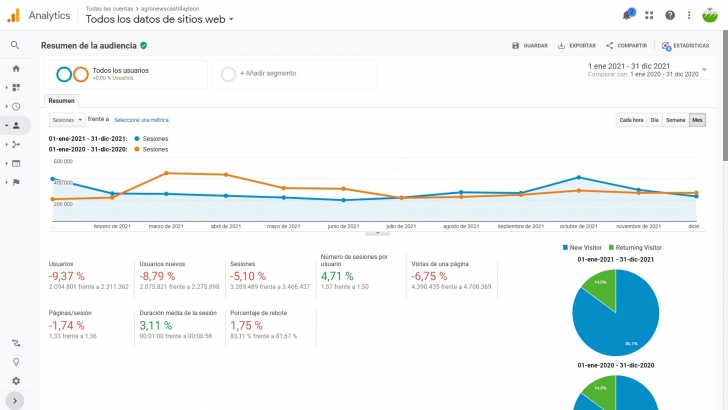Viewport: 728px width, 410px height.
Task: Open the notifications bell icon
Action: click(x=628, y=15)
